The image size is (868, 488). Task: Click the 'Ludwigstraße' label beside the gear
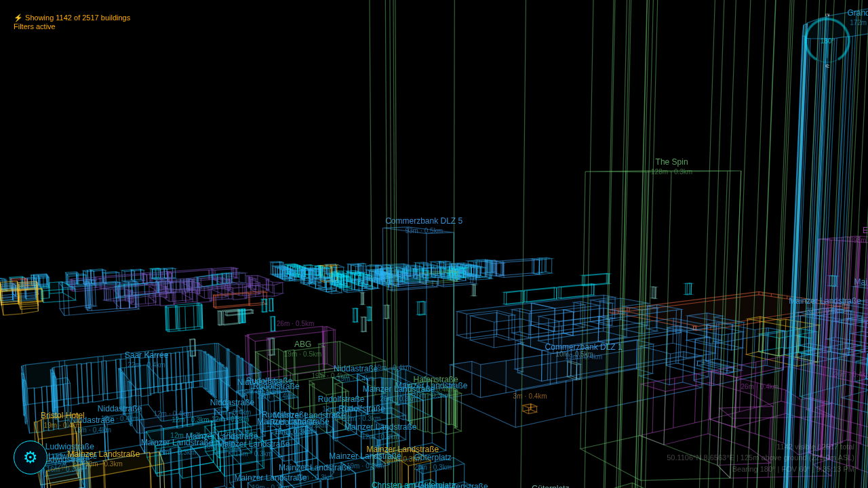(70, 447)
